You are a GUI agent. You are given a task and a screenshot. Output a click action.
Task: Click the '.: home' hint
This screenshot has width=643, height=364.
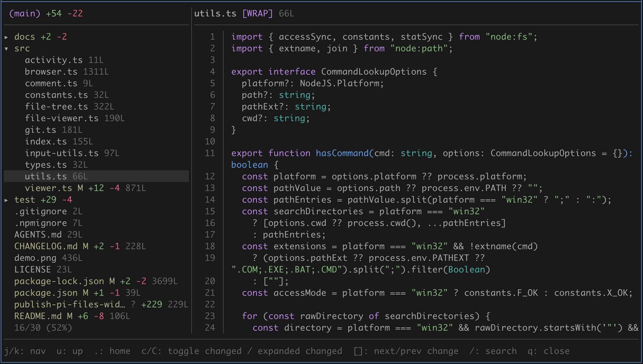click(112, 351)
